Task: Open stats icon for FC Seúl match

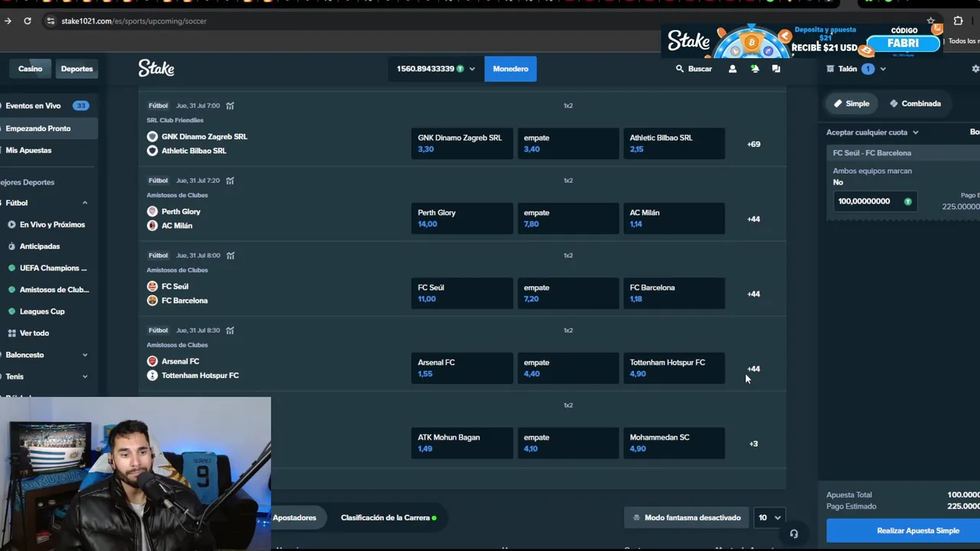Action: pyautogui.click(x=230, y=256)
